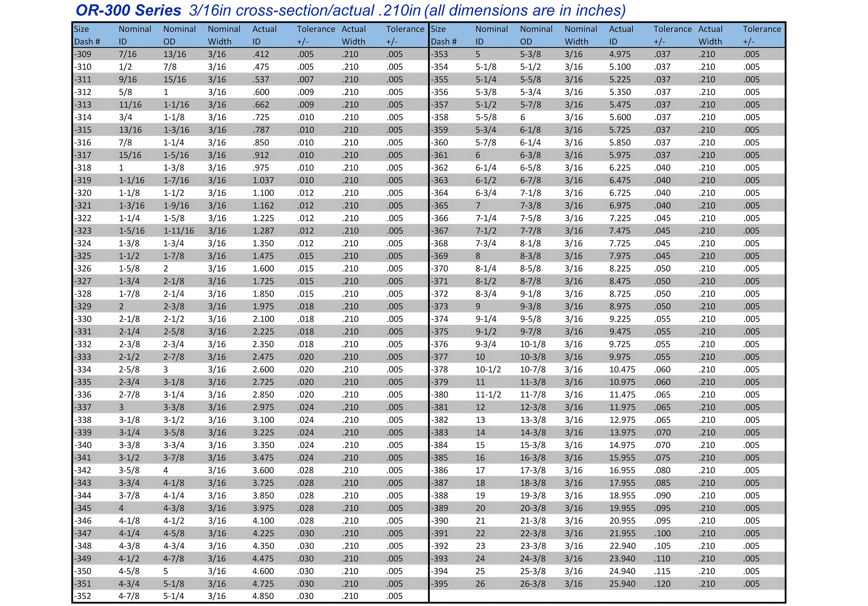The height and width of the screenshot is (606, 868).
Task: Select nominal OD cell 1-11/16
Action: coord(178,231)
